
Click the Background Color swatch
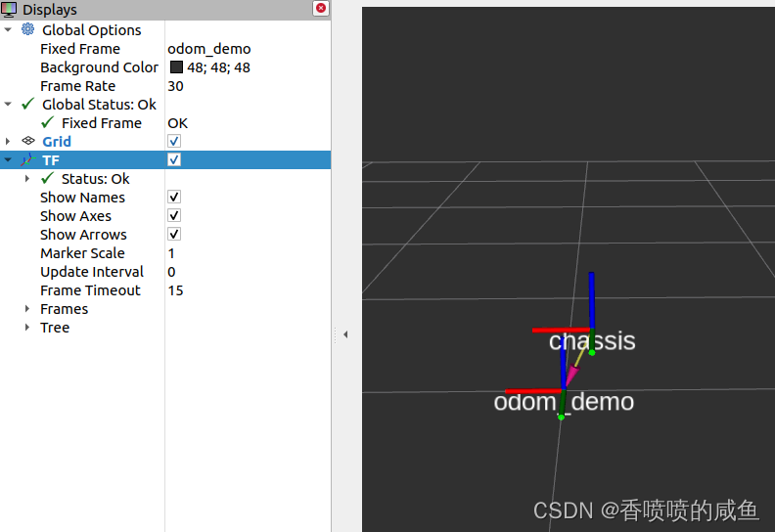(x=176, y=66)
